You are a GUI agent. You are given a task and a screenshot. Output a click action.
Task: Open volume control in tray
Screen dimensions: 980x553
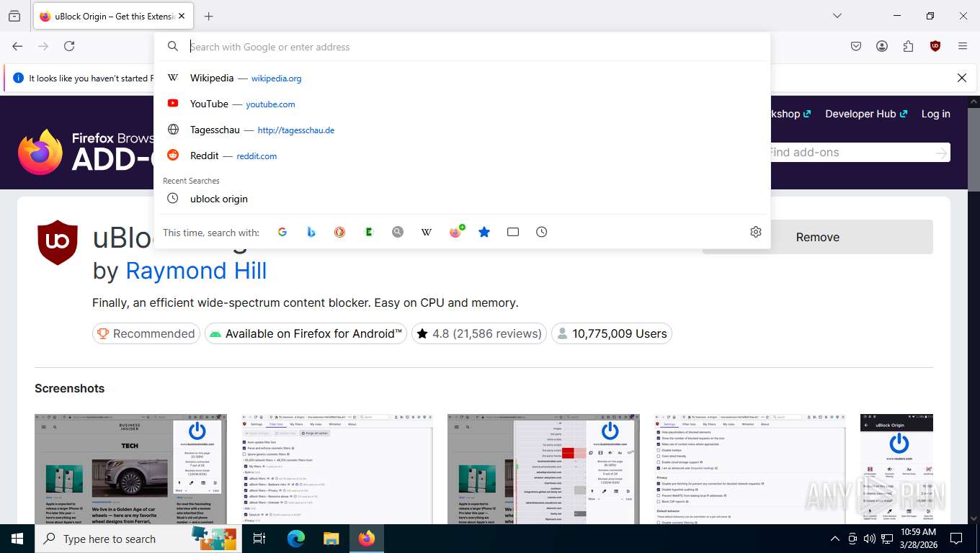coord(869,539)
